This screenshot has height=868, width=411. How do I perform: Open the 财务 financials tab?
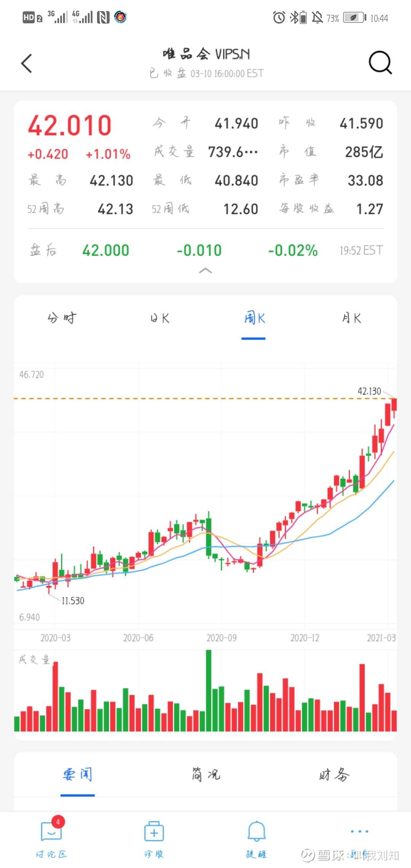[334, 775]
